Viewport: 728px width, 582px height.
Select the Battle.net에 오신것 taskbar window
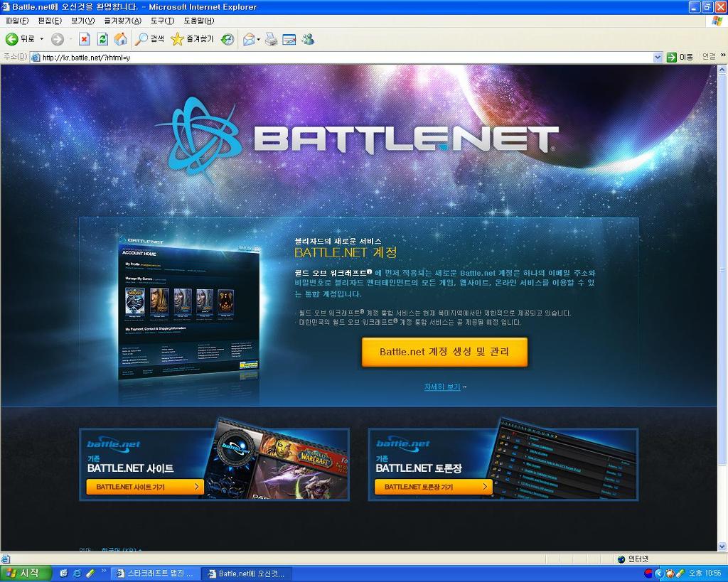click(247, 573)
